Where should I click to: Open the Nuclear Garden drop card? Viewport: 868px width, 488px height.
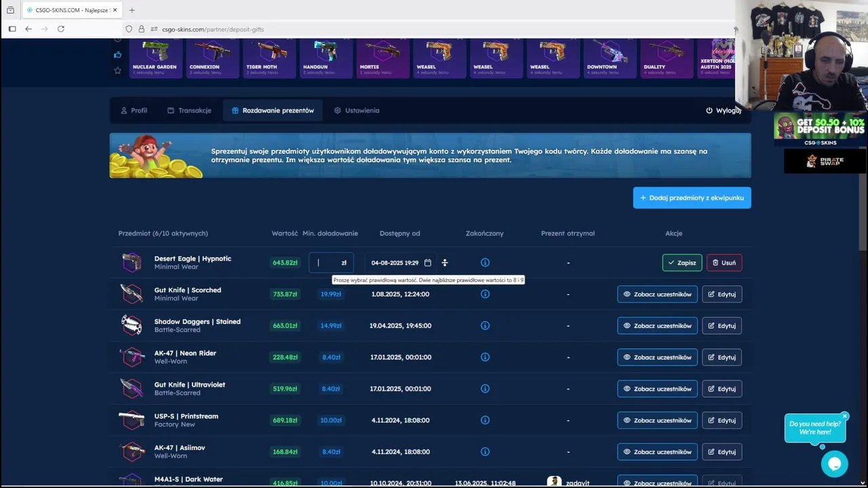click(155, 58)
